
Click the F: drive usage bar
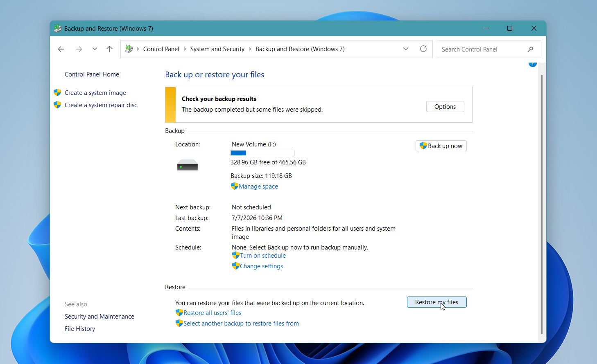262,153
